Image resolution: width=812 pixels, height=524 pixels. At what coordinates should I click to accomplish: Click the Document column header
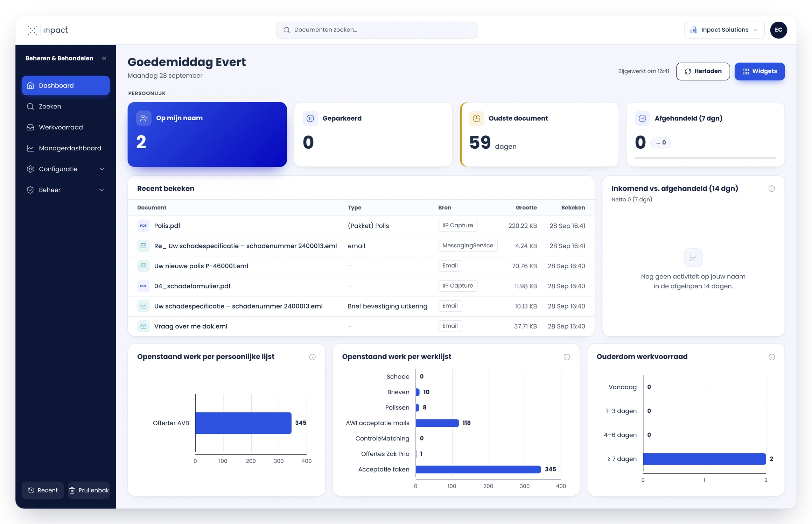[x=152, y=208]
